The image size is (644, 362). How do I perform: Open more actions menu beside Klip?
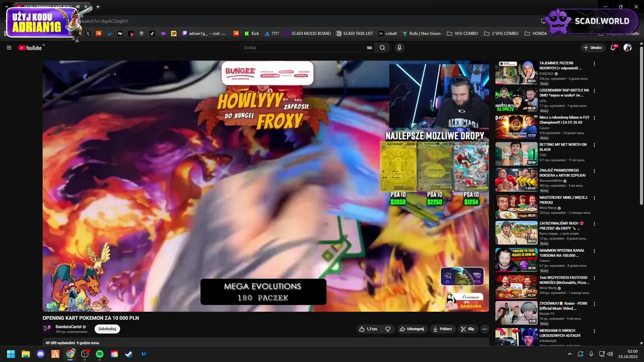pos(485,329)
